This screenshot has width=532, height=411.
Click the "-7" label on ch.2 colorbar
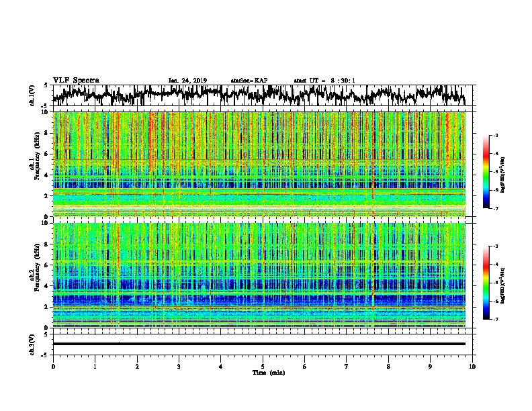coord(496,319)
